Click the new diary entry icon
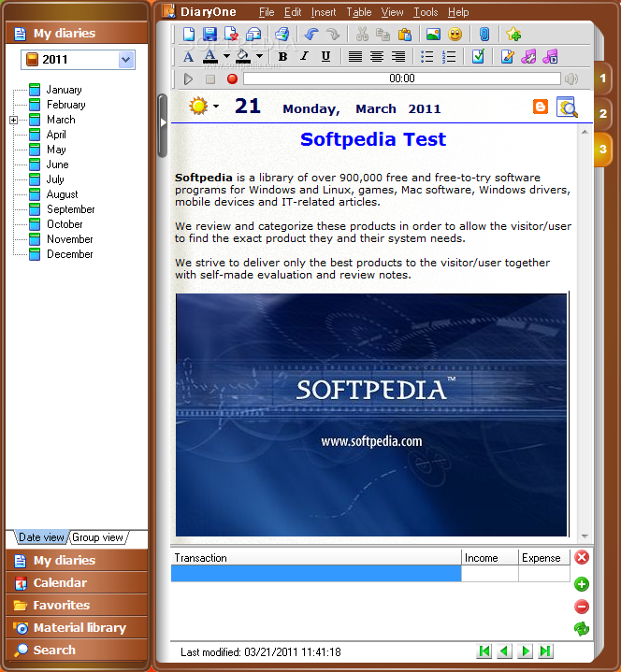The height and width of the screenshot is (672, 621). pos(189,34)
